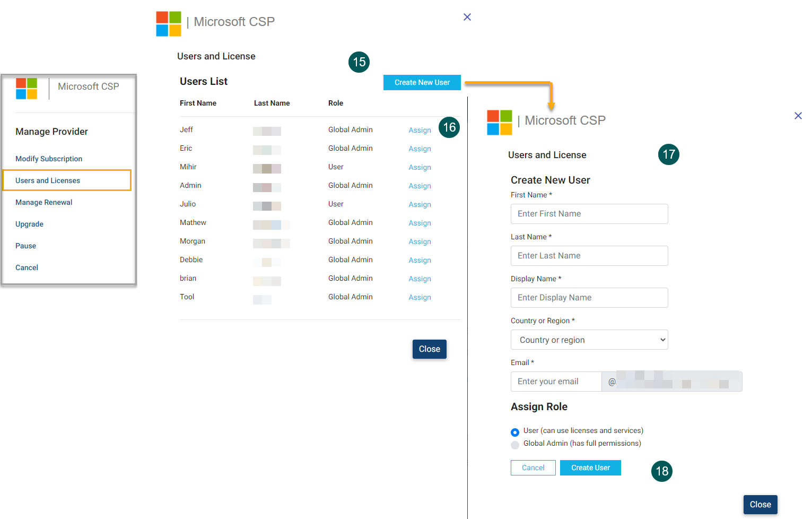
Task: Click the Last Name column header
Action: tap(272, 103)
